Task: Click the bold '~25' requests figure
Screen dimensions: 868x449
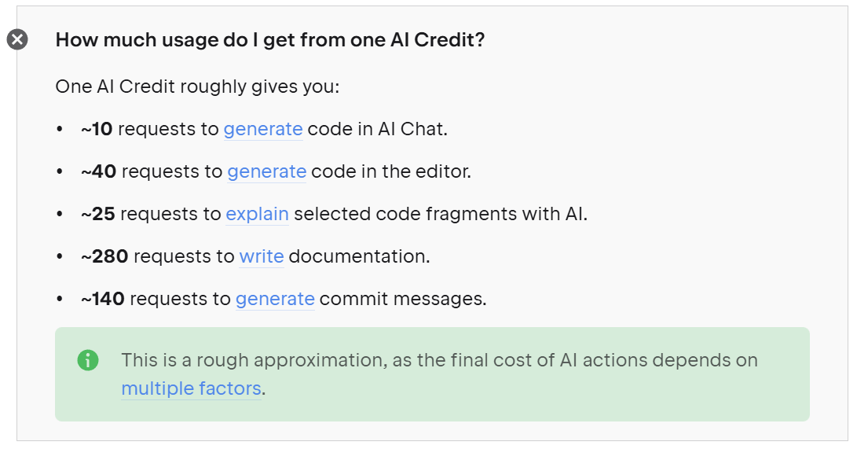Action: click(x=97, y=214)
